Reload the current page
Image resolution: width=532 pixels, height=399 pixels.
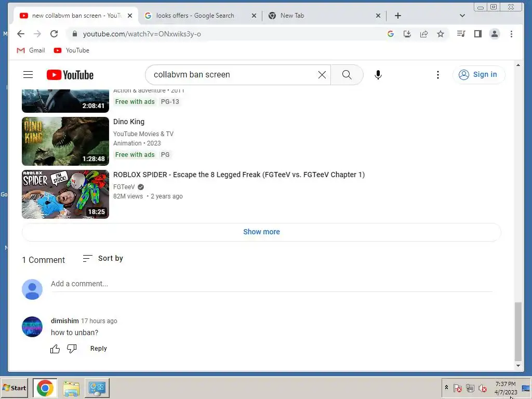(x=54, y=34)
